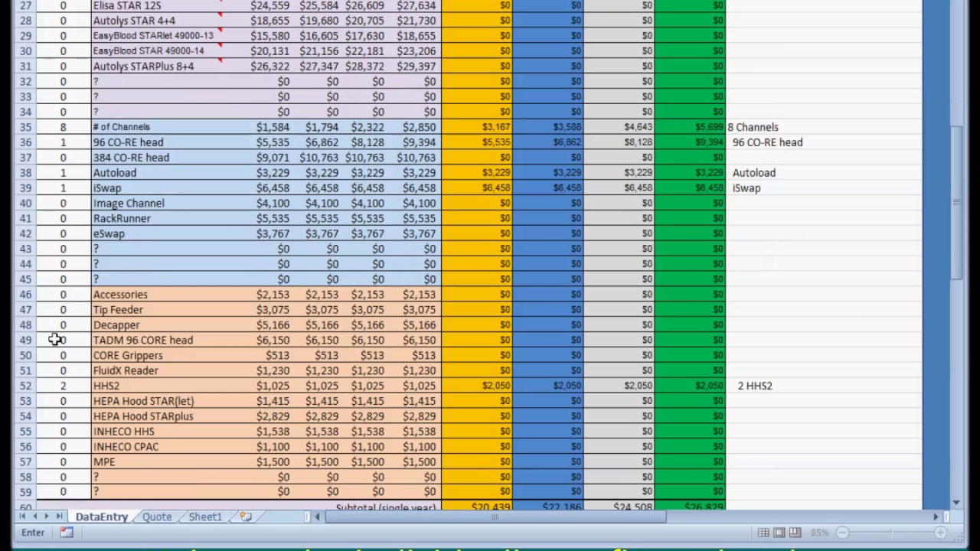This screenshot has height=551, width=980.
Task: Select the $5,699 green total cell
Action: (x=690, y=127)
